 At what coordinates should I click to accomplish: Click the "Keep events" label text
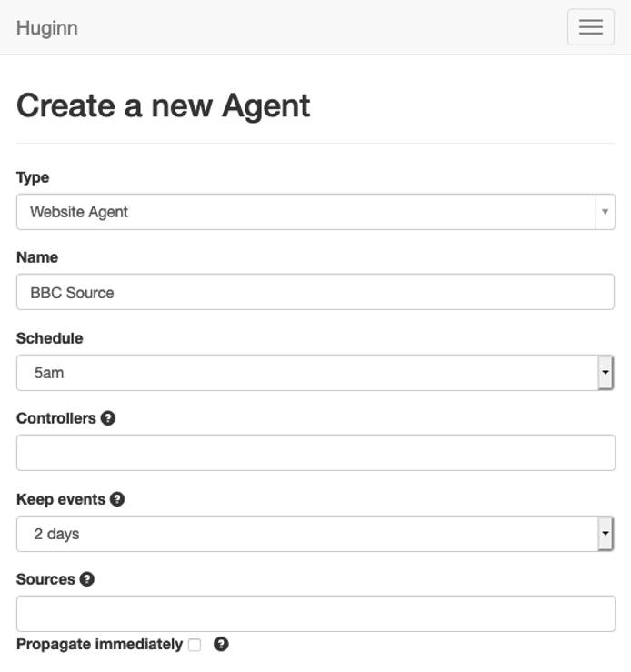tap(60, 499)
